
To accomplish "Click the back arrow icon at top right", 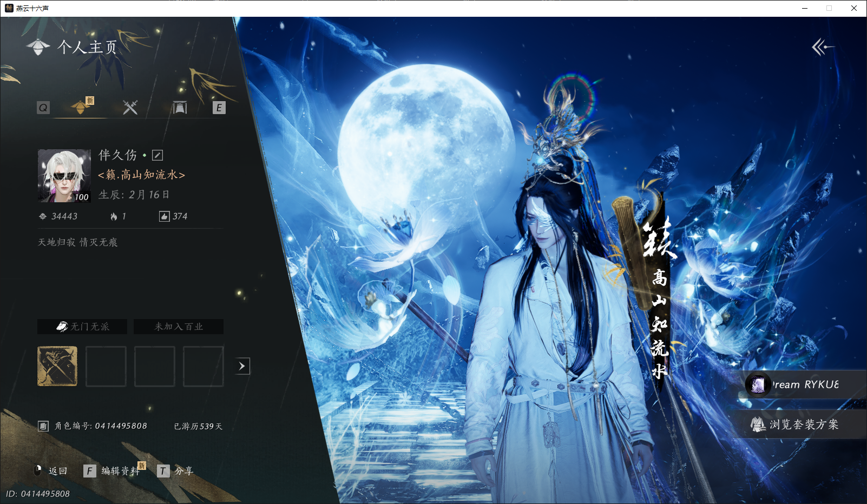I will [822, 47].
